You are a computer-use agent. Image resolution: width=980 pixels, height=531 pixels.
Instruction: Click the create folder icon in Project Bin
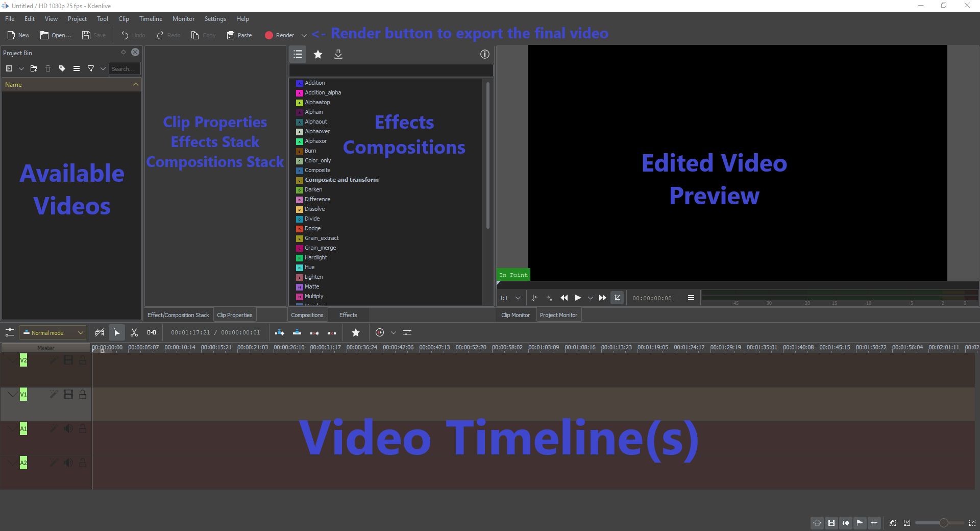(34, 68)
